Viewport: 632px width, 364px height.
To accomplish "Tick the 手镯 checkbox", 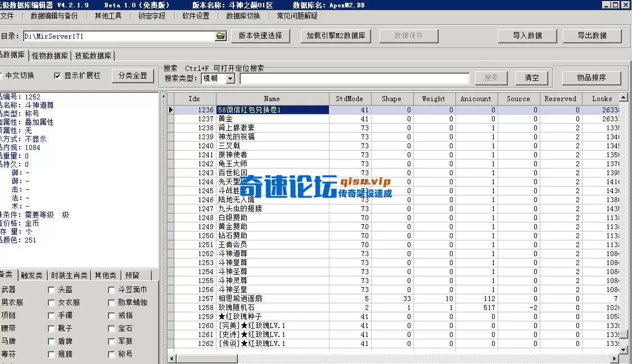I will click(51, 316).
